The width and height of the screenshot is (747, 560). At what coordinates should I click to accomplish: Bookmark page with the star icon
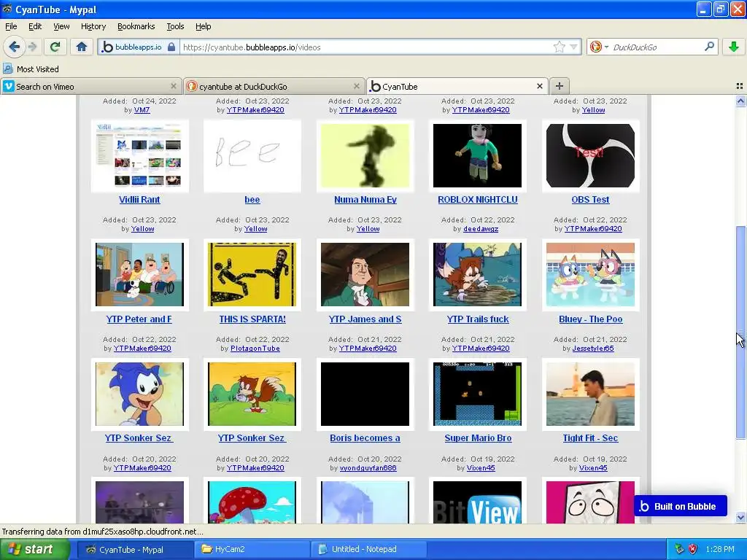tap(560, 47)
